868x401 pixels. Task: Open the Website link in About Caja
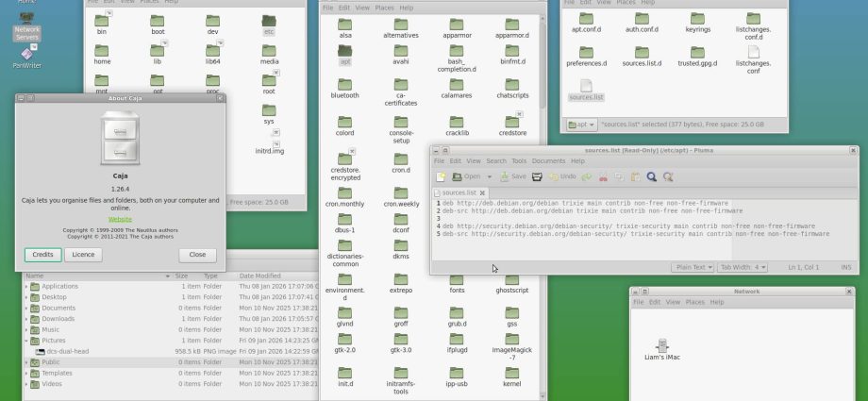pyautogui.click(x=120, y=219)
